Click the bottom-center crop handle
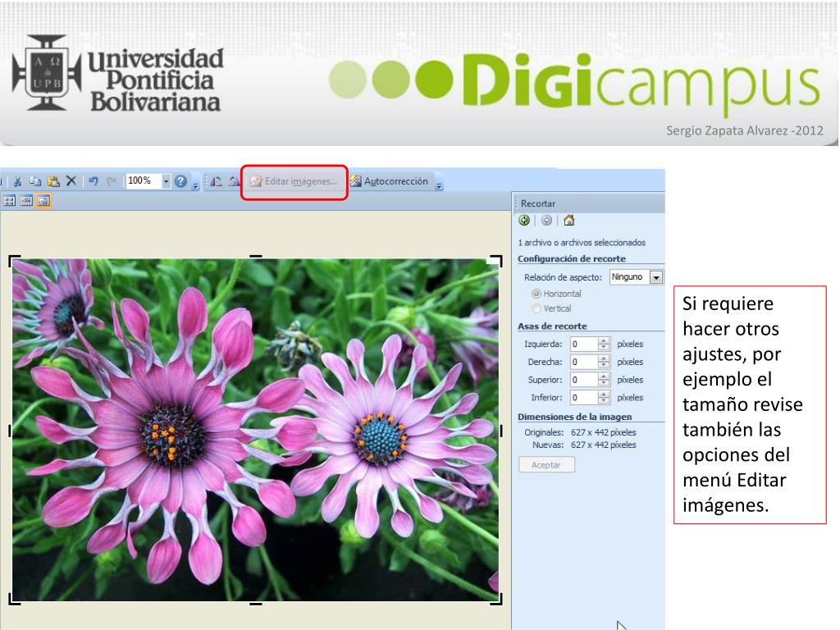The image size is (840, 630). click(x=256, y=603)
